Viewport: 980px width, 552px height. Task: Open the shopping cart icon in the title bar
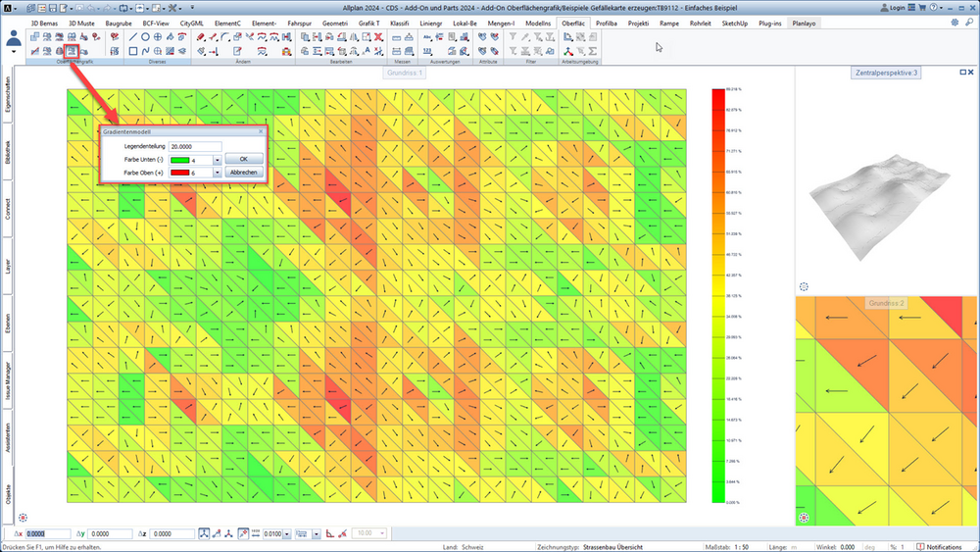coord(922,8)
